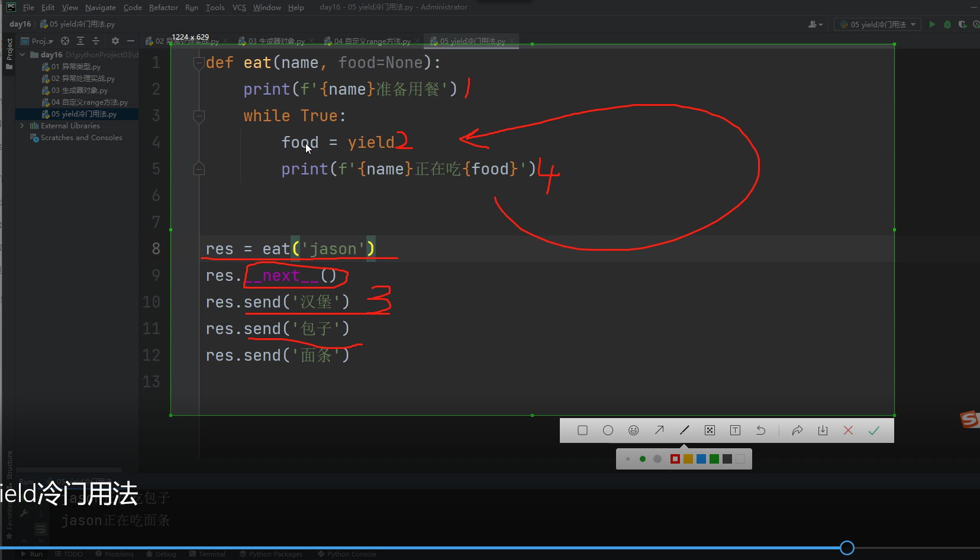Hide the Project tool window
The height and width of the screenshot is (560, 980).
coord(131,41)
